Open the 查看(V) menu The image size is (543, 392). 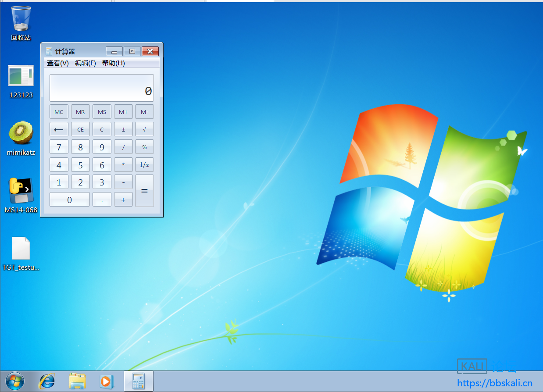click(58, 63)
